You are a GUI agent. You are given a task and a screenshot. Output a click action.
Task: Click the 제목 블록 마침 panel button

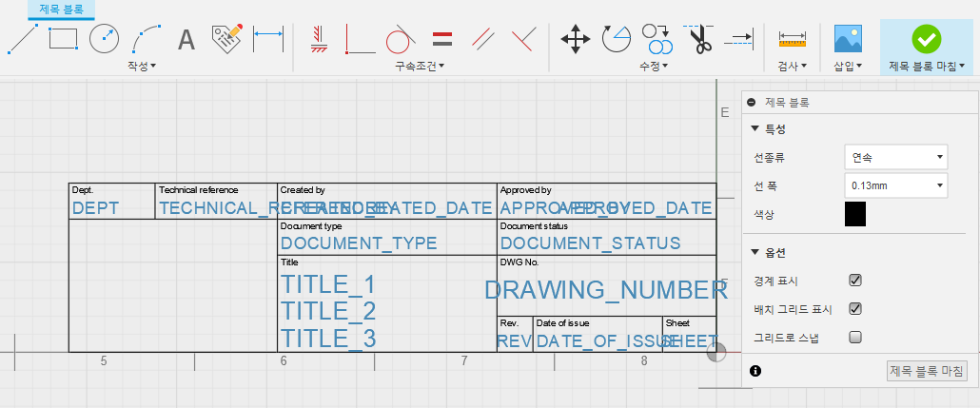tap(928, 371)
